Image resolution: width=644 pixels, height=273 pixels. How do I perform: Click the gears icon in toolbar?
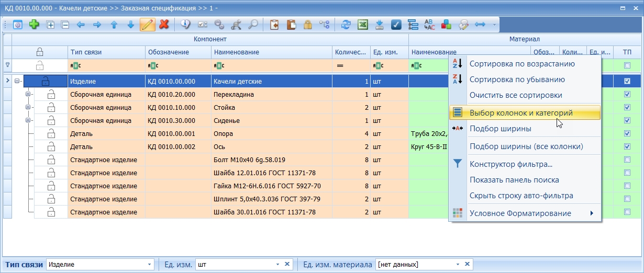(x=219, y=25)
